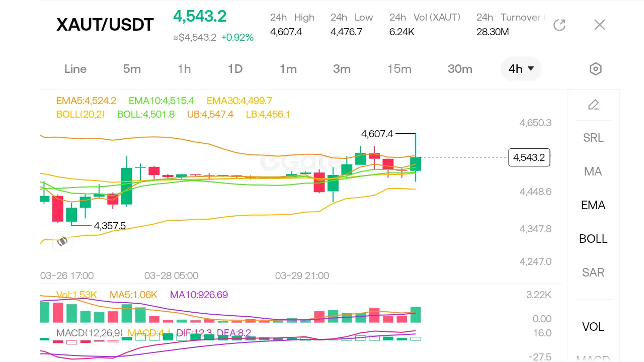This screenshot has width=644, height=362.
Task: Click the ≈$4,543.2 approximate price text
Action: pos(195,38)
